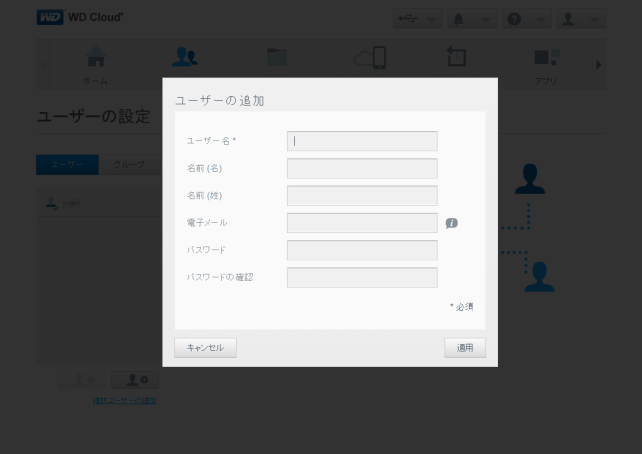Viewport: 642px width, 454px height.
Task: Click the パスワード input field
Action: click(362, 250)
